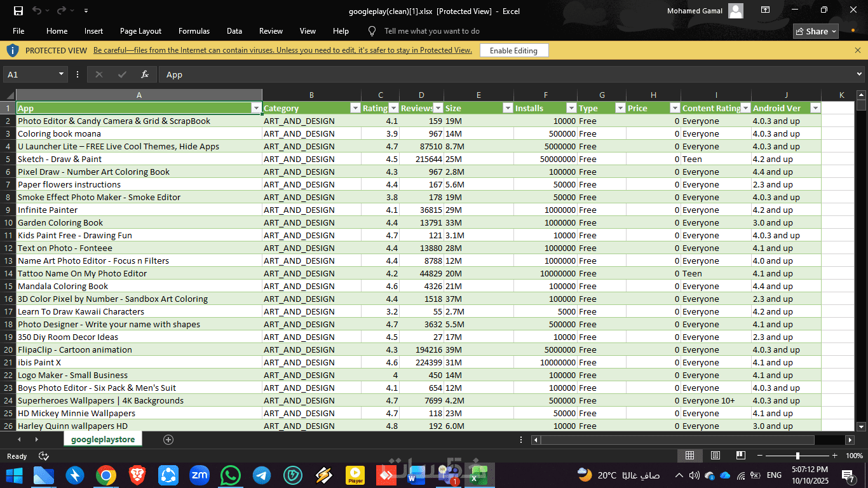
Task: Open the Size column filter dropdown
Action: click(x=508, y=108)
